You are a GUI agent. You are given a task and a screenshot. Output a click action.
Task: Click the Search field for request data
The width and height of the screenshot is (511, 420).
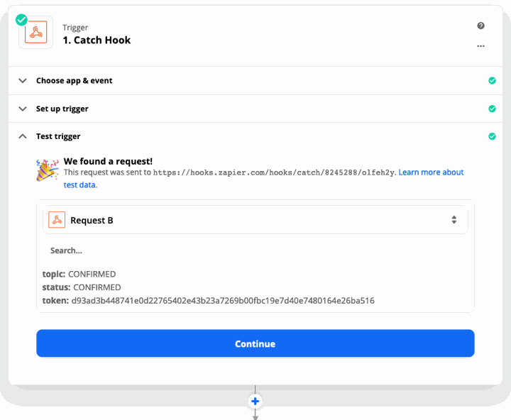pyautogui.click(x=255, y=250)
